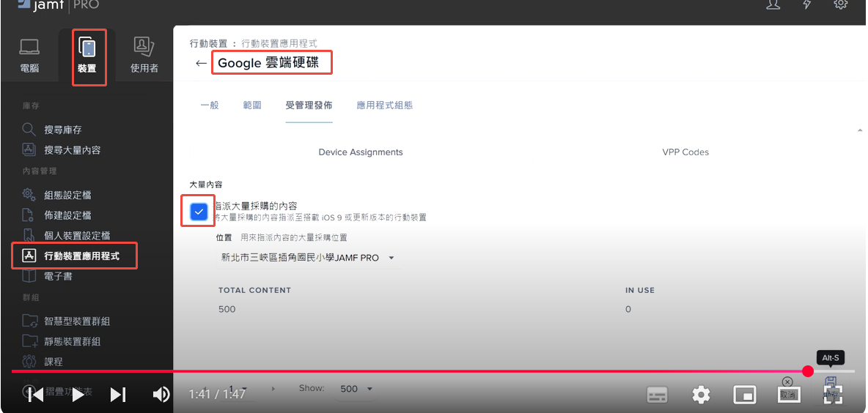Select the VPP Codes option
Image resolution: width=868 pixels, height=413 pixels.
[685, 152]
